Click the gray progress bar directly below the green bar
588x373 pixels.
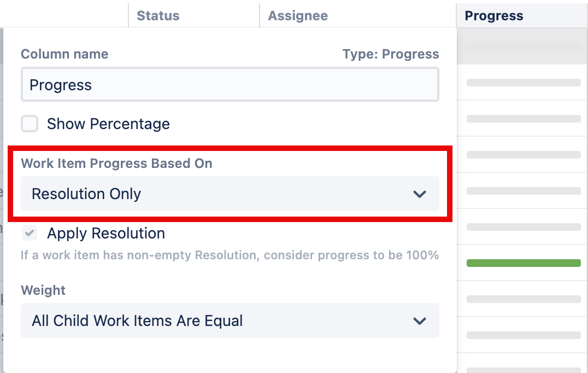524,299
